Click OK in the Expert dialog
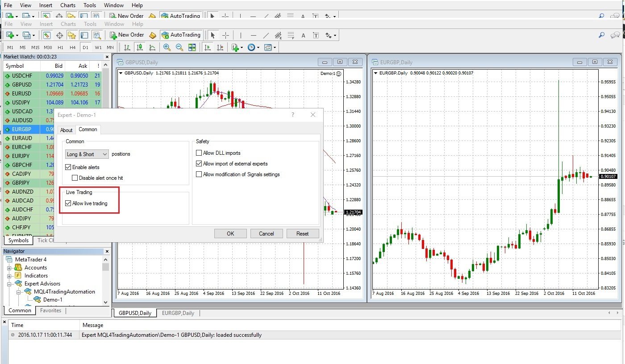 [230, 234]
